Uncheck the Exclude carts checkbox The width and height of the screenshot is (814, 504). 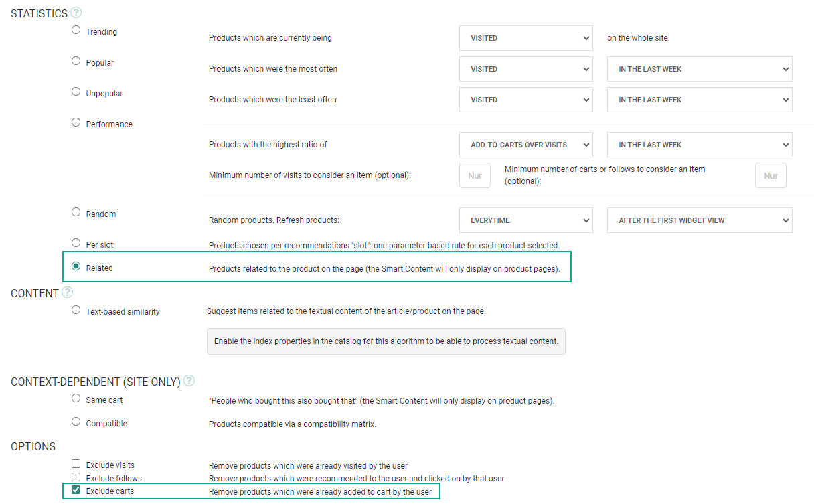[x=76, y=491]
